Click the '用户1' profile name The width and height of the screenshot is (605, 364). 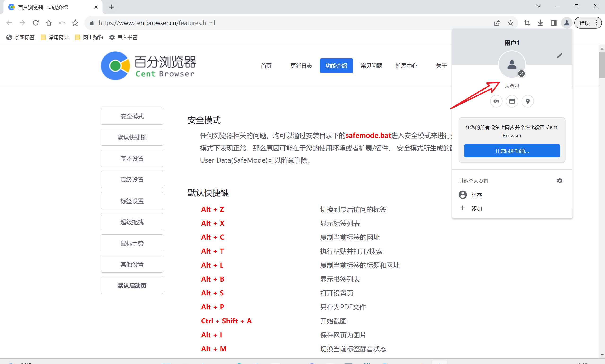point(512,43)
